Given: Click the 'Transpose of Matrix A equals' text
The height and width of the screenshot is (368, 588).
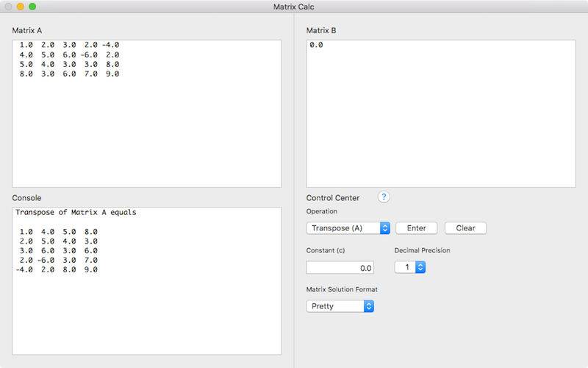Looking at the screenshot, I should pyautogui.click(x=76, y=212).
